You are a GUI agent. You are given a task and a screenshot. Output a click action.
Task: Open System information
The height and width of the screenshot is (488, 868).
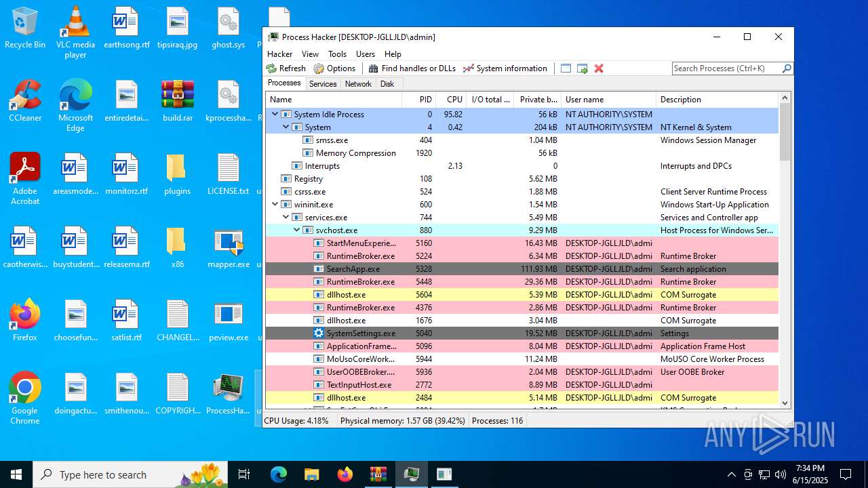(505, 68)
